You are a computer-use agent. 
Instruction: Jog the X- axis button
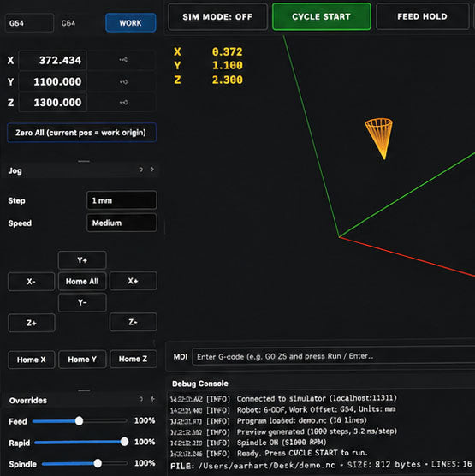point(32,282)
